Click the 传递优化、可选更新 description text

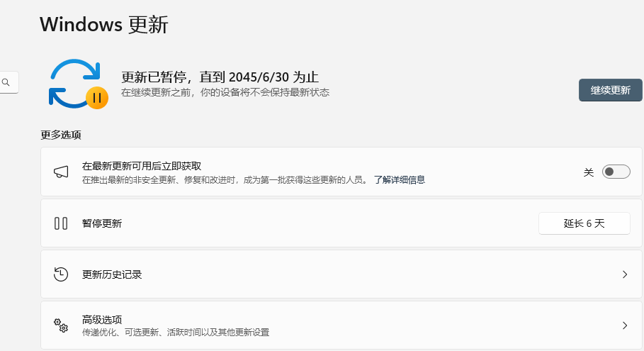pyautogui.click(x=176, y=333)
